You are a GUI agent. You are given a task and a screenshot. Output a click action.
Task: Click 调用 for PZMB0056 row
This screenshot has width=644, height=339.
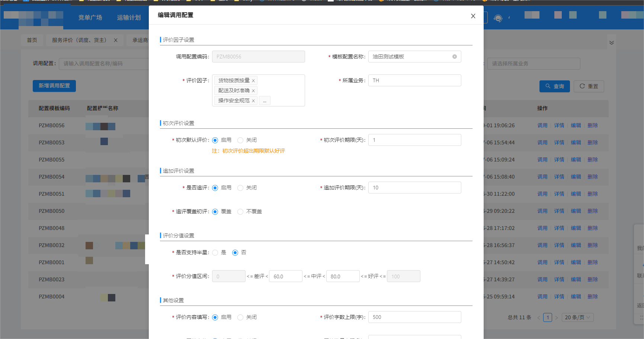click(542, 125)
